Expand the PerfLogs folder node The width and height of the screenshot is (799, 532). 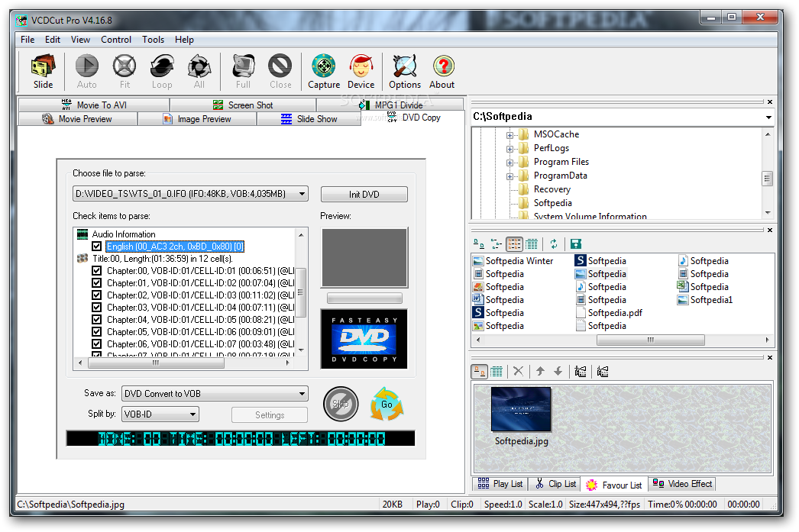coord(509,149)
